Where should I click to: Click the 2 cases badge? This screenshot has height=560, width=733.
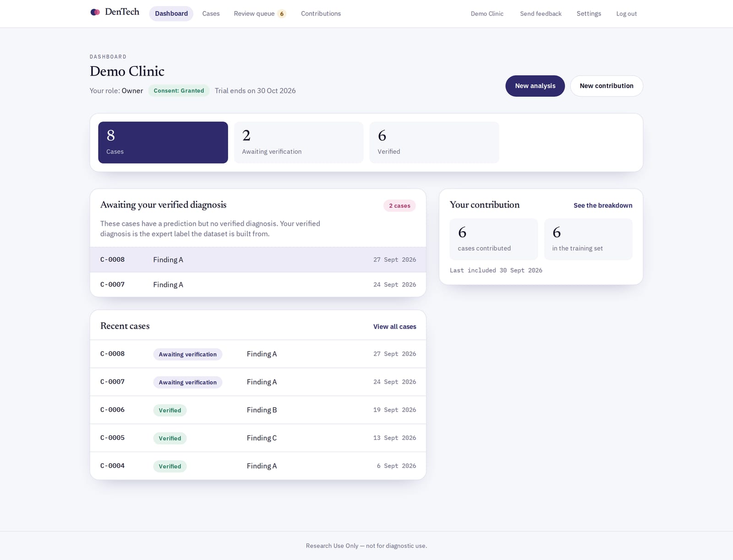pyautogui.click(x=399, y=206)
